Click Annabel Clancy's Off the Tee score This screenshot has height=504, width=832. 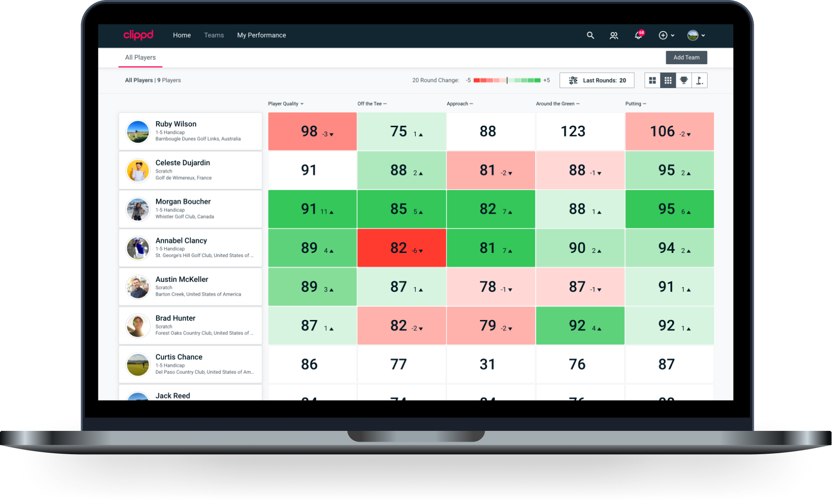[x=401, y=248]
